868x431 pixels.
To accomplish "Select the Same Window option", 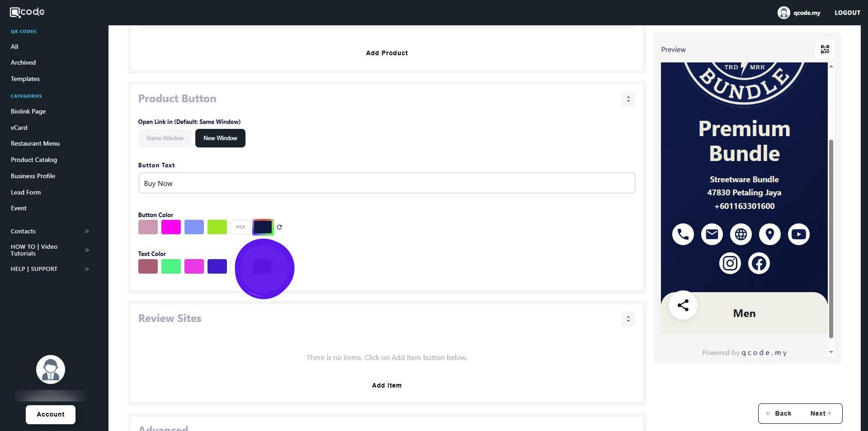I will (165, 138).
